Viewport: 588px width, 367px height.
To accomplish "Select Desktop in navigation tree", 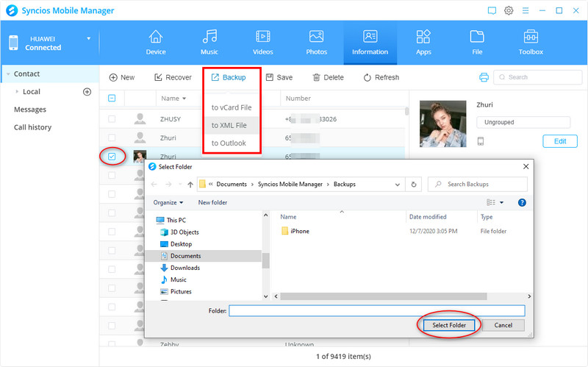I will (x=181, y=244).
